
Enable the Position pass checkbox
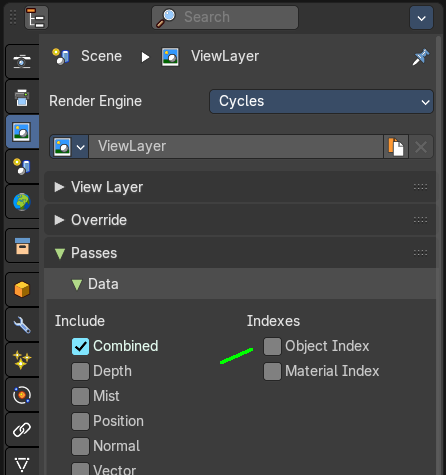[80, 421]
